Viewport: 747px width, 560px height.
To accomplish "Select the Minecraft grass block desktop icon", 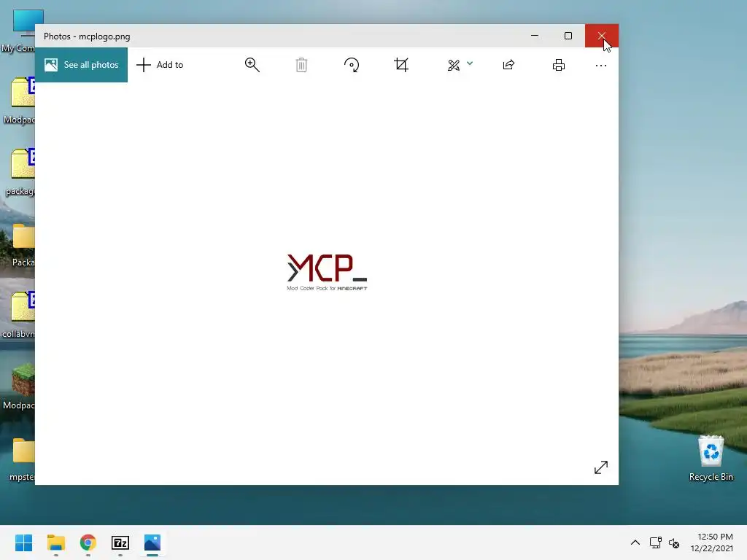I will [x=19, y=386].
